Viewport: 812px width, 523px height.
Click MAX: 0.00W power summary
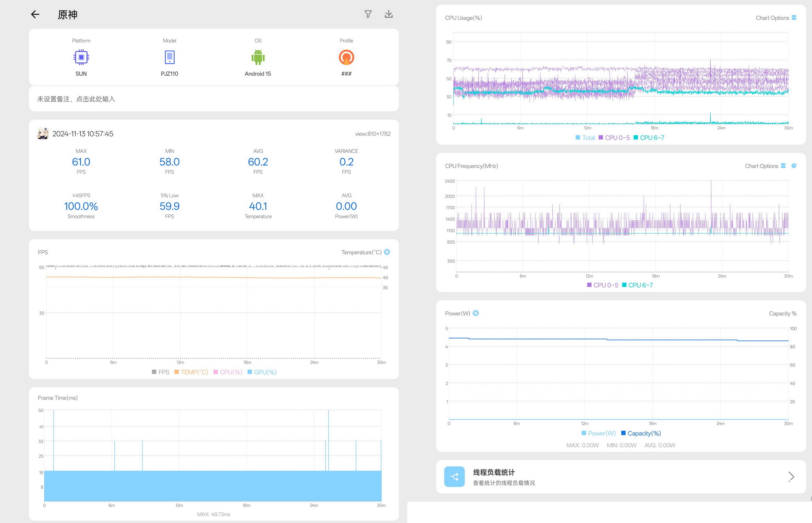pyautogui.click(x=582, y=445)
